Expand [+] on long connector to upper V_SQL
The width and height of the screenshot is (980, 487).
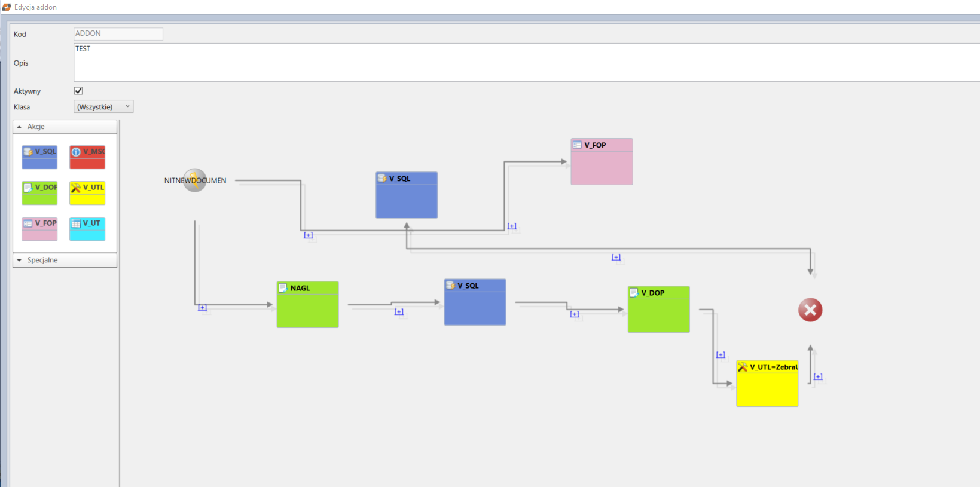coord(616,257)
